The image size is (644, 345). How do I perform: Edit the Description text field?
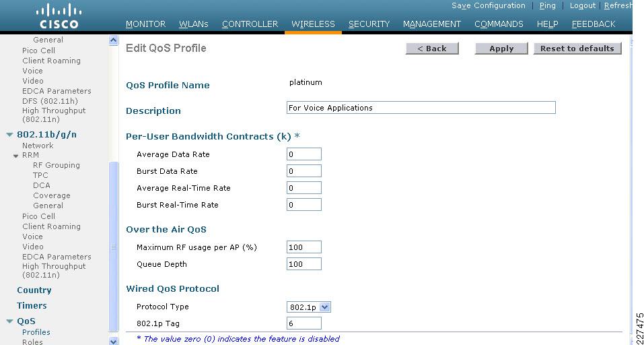pos(421,108)
